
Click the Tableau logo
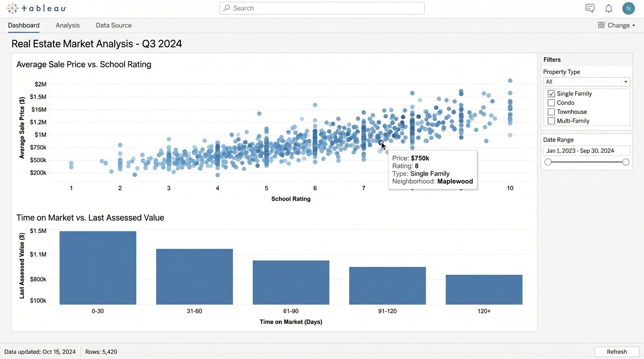coord(36,8)
